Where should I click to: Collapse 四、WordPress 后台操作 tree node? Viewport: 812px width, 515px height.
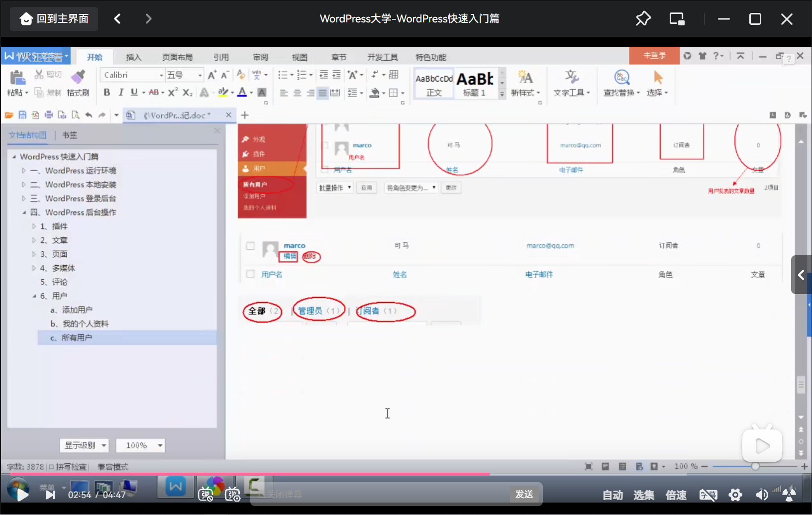coord(24,212)
